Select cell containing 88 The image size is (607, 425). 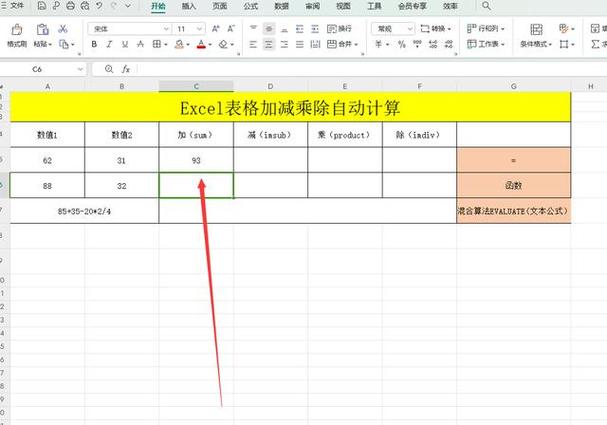47,186
